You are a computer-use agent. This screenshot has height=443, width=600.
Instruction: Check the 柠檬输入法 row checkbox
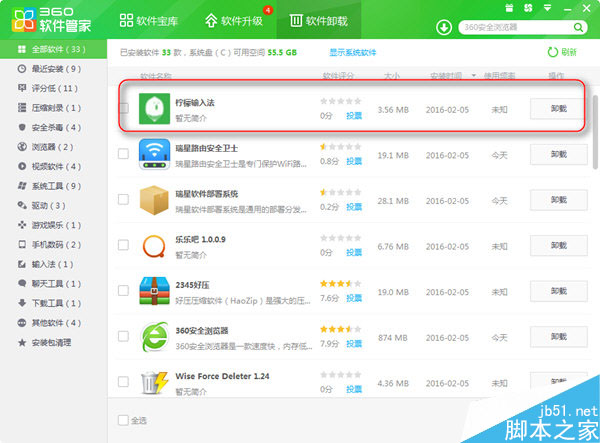pos(124,108)
